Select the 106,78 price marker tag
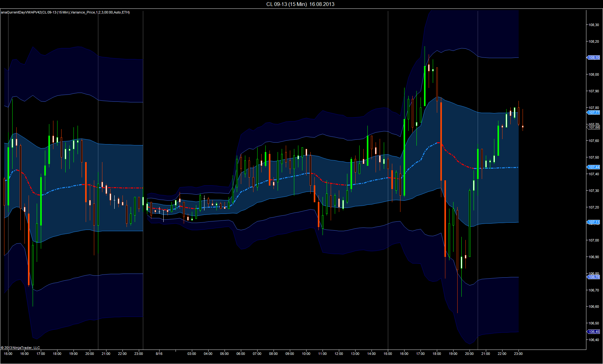Screen dimensions: 603x364 tap(594, 277)
